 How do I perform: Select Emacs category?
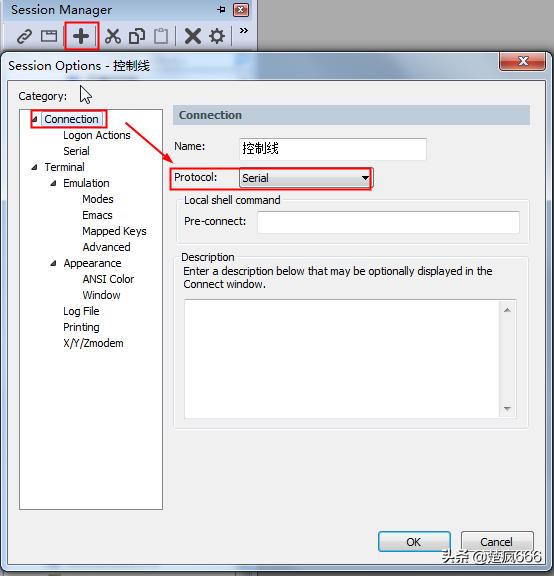(x=97, y=215)
